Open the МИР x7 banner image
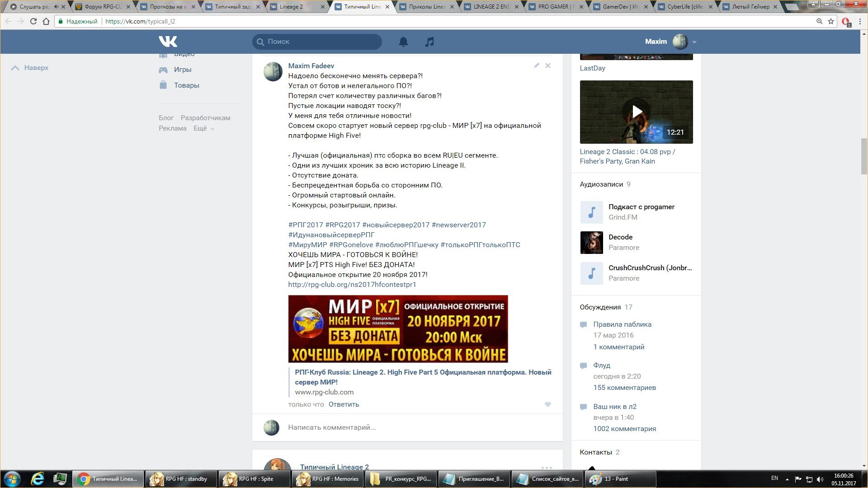868x488 pixels. (398, 329)
